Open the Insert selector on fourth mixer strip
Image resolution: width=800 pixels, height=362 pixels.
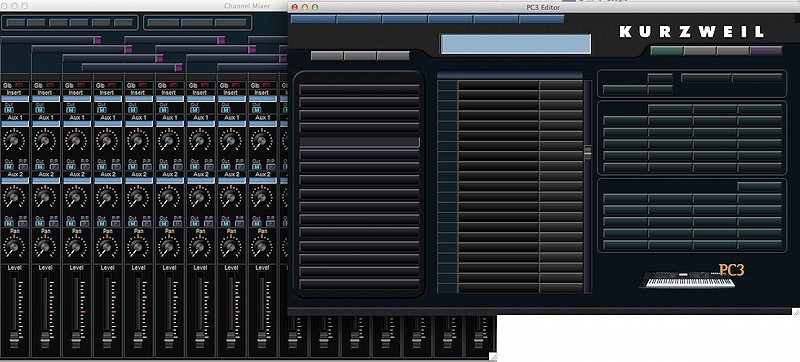tap(108, 98)
